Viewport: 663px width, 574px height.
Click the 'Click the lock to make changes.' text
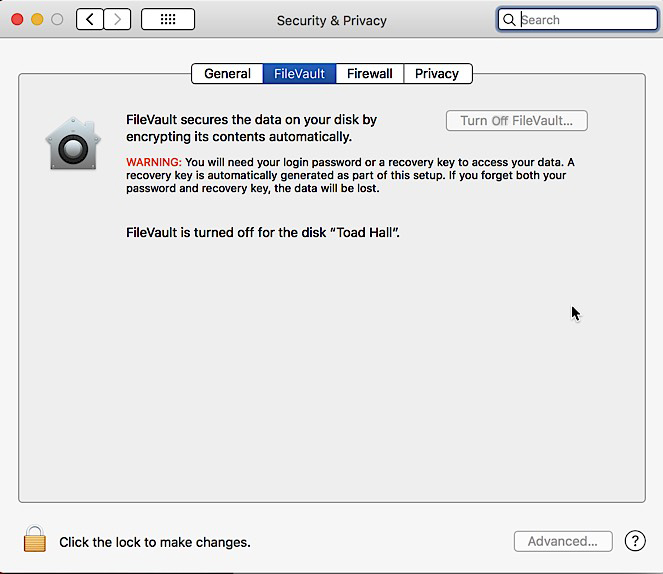[x=155, y=542]
